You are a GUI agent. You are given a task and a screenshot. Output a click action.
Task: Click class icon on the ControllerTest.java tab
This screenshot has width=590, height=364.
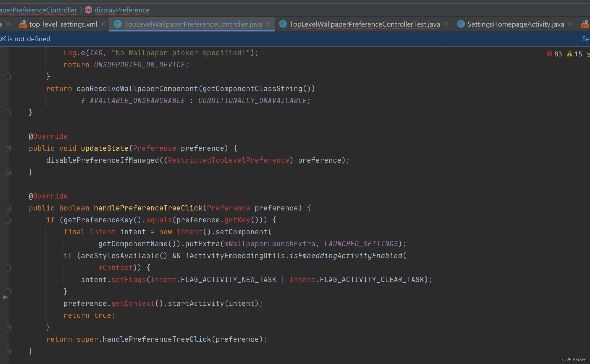pos(283,24)
